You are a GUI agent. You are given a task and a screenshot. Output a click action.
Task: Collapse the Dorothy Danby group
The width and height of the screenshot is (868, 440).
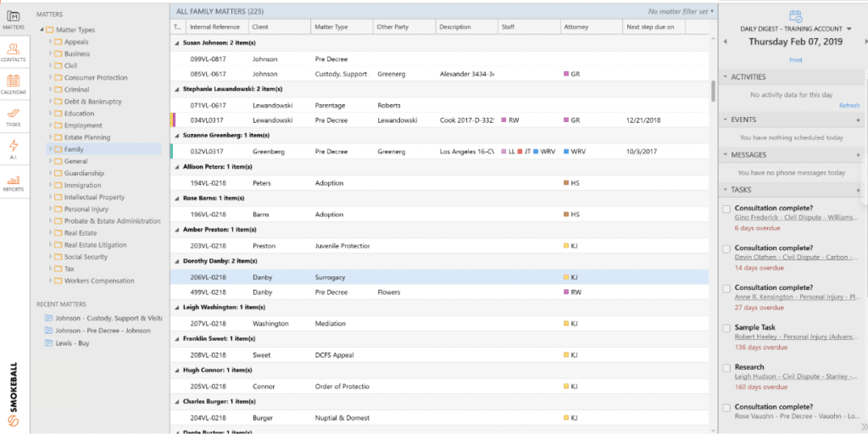coord(177,261)
